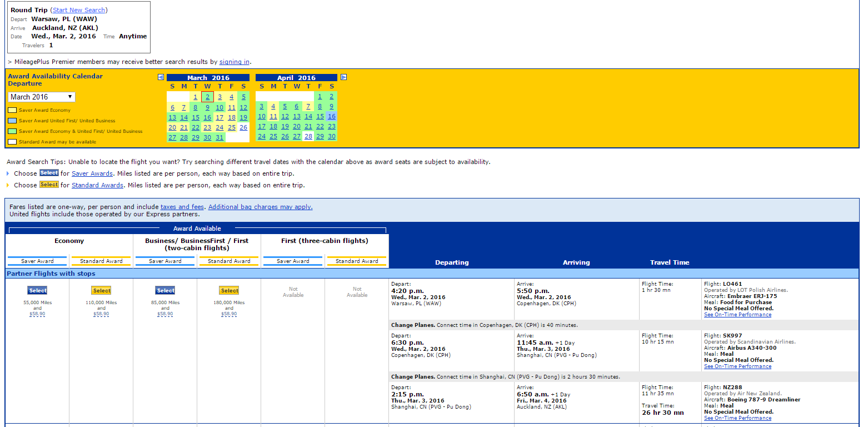Screen dimensions: 868x427
Task: Click the Travel Time column heading
Action: 670,262
